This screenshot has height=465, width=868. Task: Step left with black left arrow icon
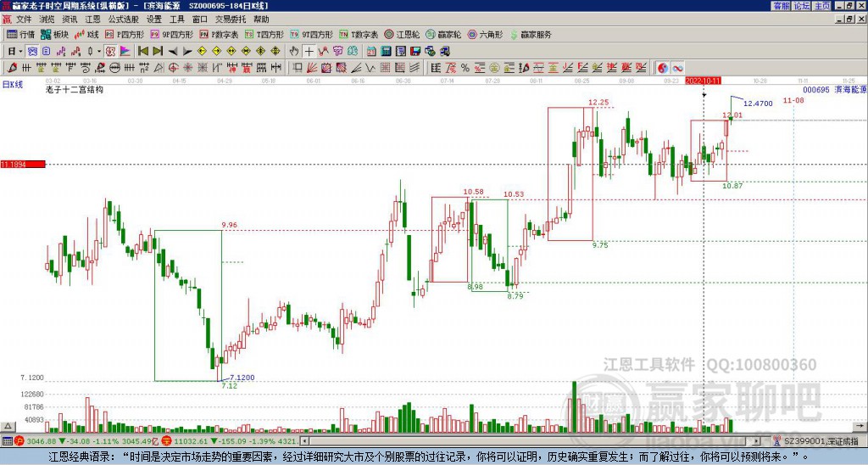coord(173,52)
